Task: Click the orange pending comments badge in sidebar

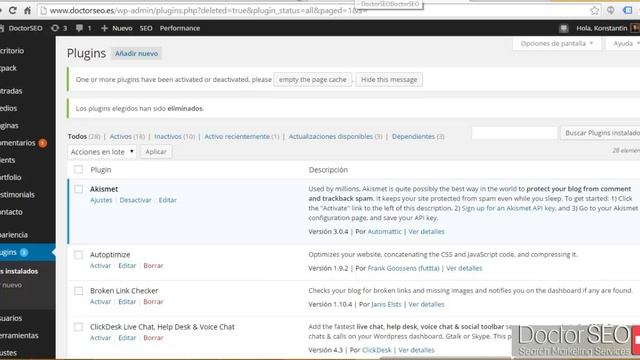Action: tap(42, 143)
